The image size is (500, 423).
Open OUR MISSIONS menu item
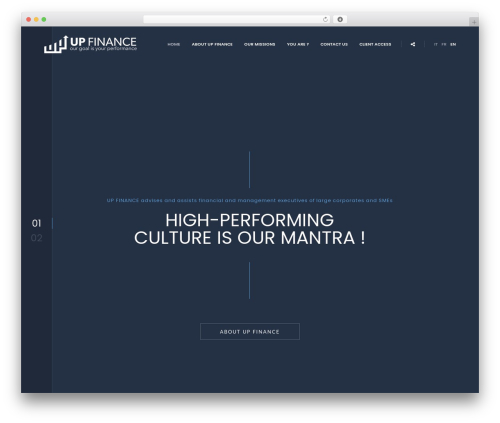259,44
